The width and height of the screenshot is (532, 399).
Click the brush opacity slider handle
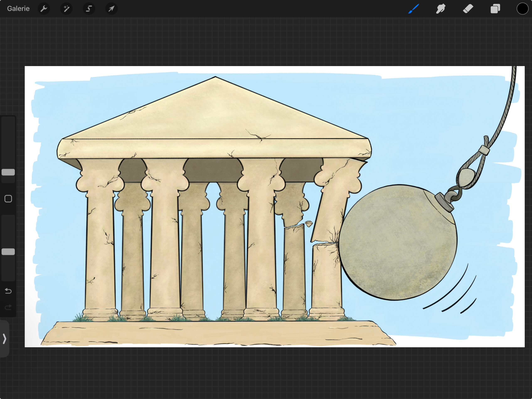(x=8, y=252)
